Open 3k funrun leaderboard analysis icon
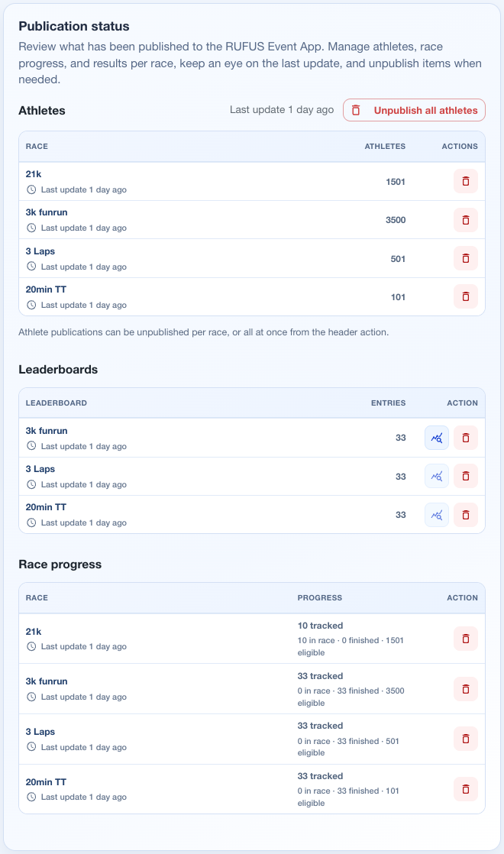504x854 pixels. pyautogui.click(x=437, y=438)
